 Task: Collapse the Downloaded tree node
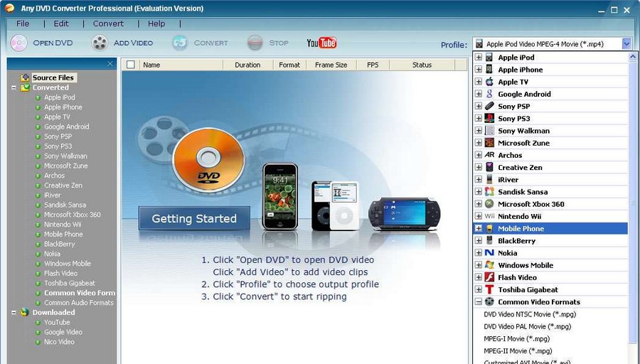pos(14,313)
